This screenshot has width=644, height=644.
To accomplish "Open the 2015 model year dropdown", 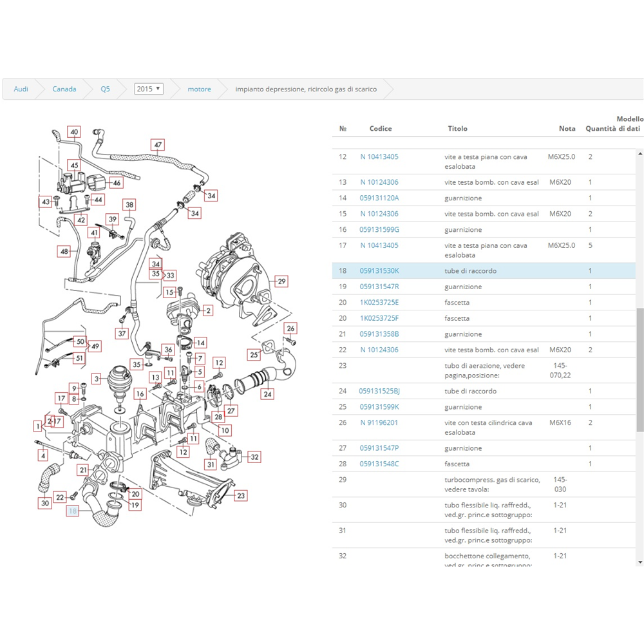I will (149, 89).
